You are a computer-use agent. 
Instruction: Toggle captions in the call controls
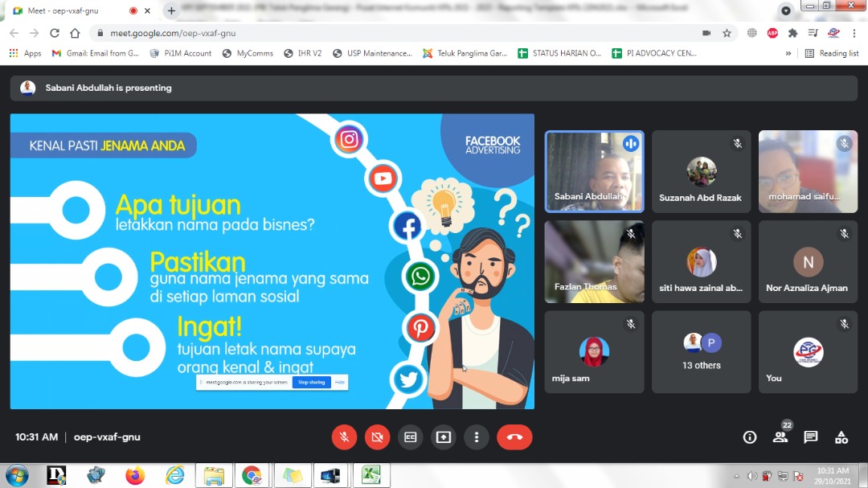pos(410,437)
